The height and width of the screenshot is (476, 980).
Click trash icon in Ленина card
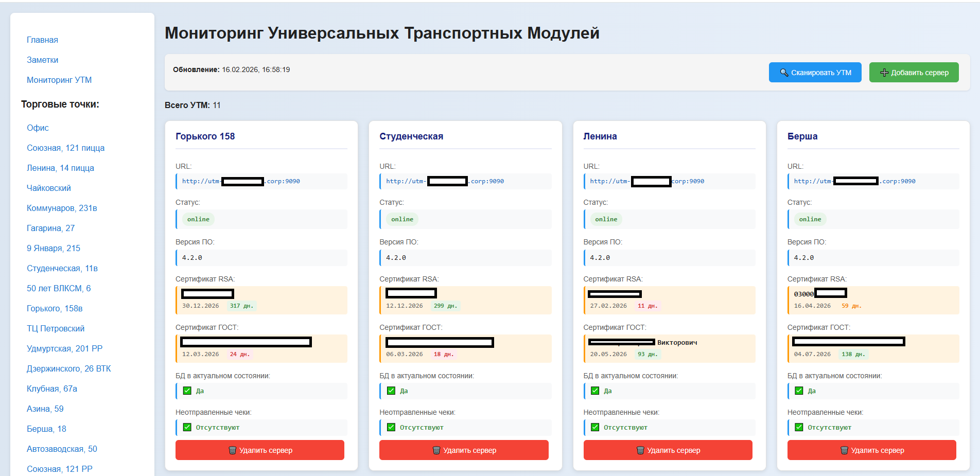640,450
